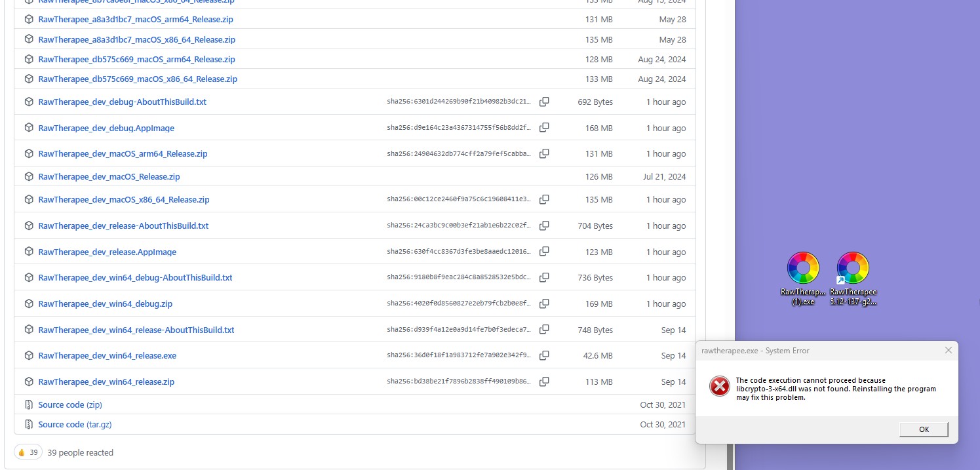
Task: Click the thumbs-up 39 reaction button
Action: click(x=28, y=452)
